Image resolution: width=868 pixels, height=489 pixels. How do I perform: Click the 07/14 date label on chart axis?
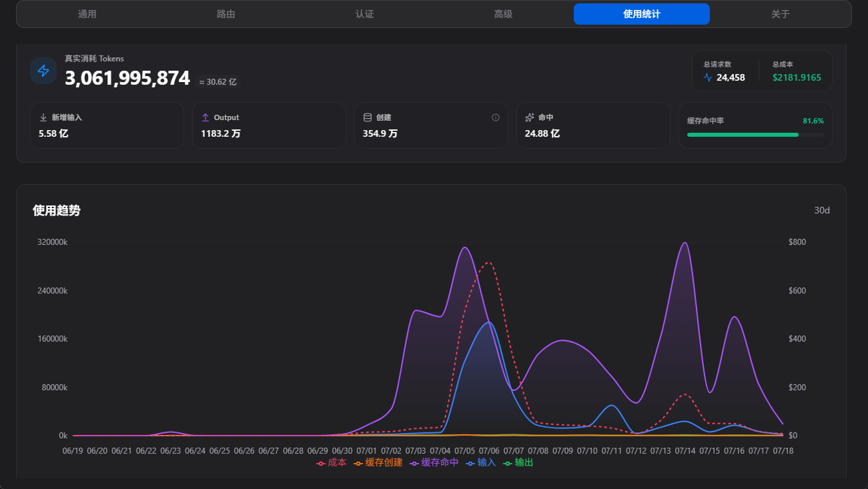point(685,451)
